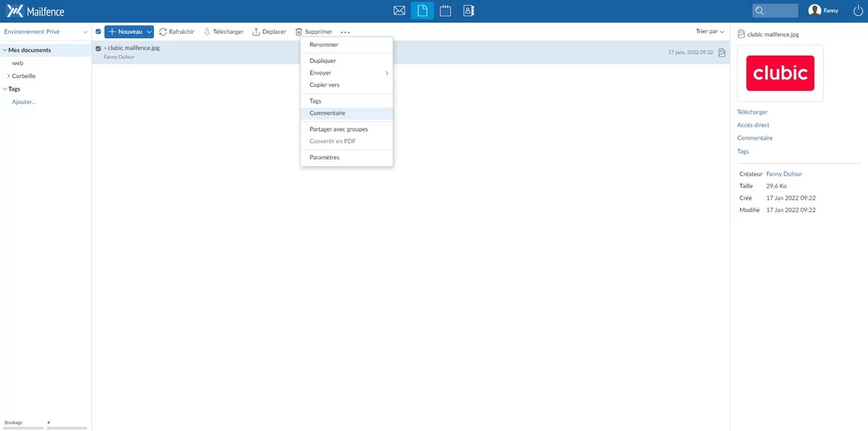The image size is (868, 431).
Task: Open the Contacts address book icon
Action: 468,11
